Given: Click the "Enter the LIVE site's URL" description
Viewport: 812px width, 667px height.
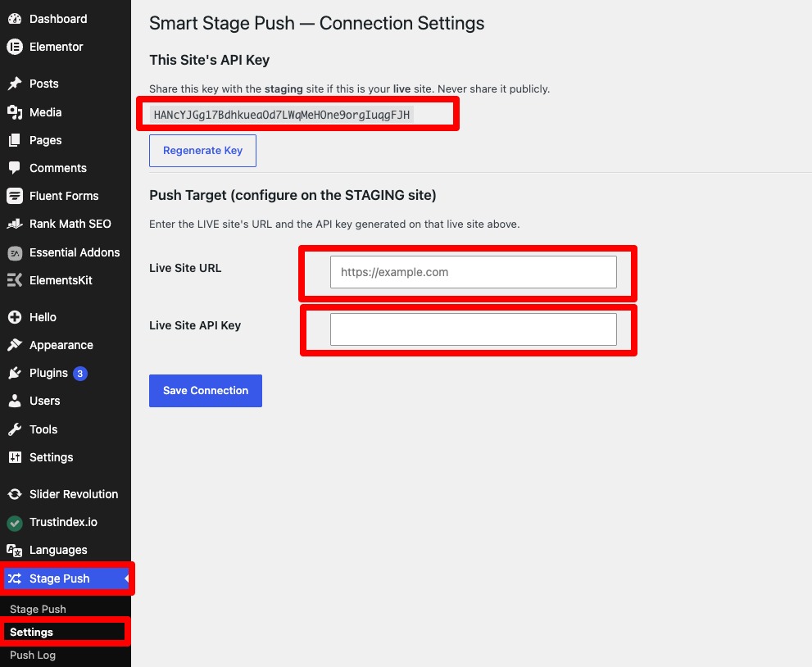Looking at the screenshot, I should (334, 225).
